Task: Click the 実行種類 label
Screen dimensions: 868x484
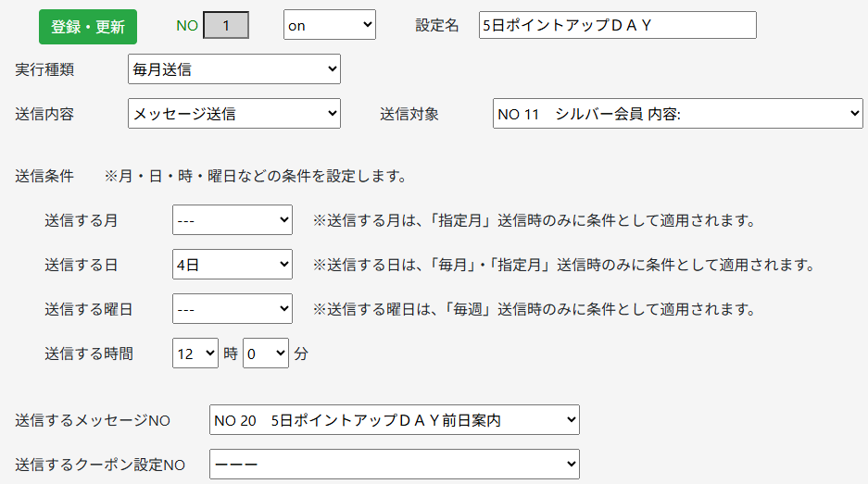Action: click(x=44, y=69)
